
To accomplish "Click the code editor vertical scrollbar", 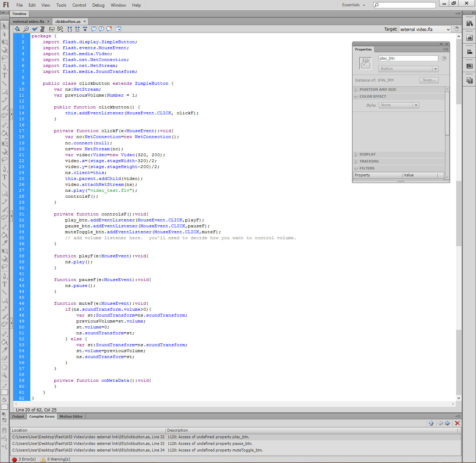I will coord(459,216).
